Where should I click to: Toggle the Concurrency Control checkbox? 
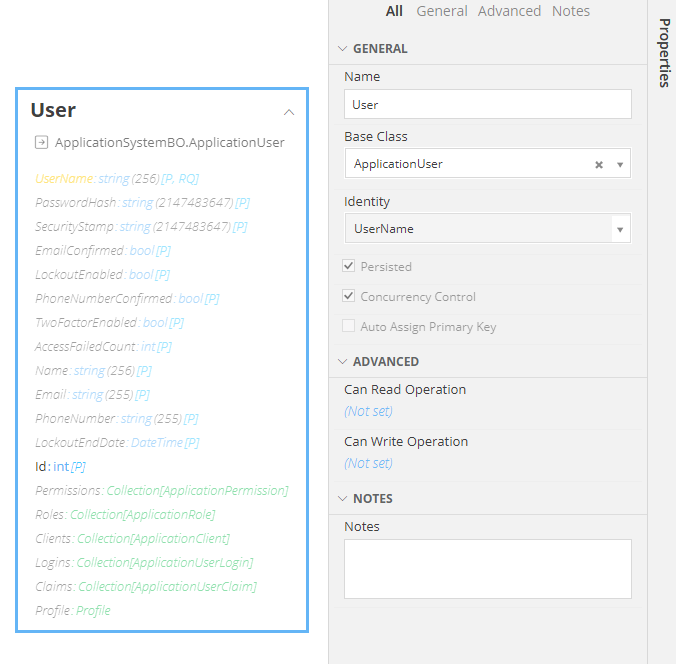349,297
